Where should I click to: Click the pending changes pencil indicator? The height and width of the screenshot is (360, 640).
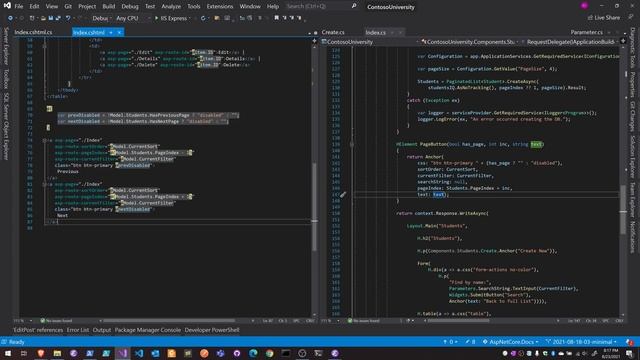[x=471, y=342]
